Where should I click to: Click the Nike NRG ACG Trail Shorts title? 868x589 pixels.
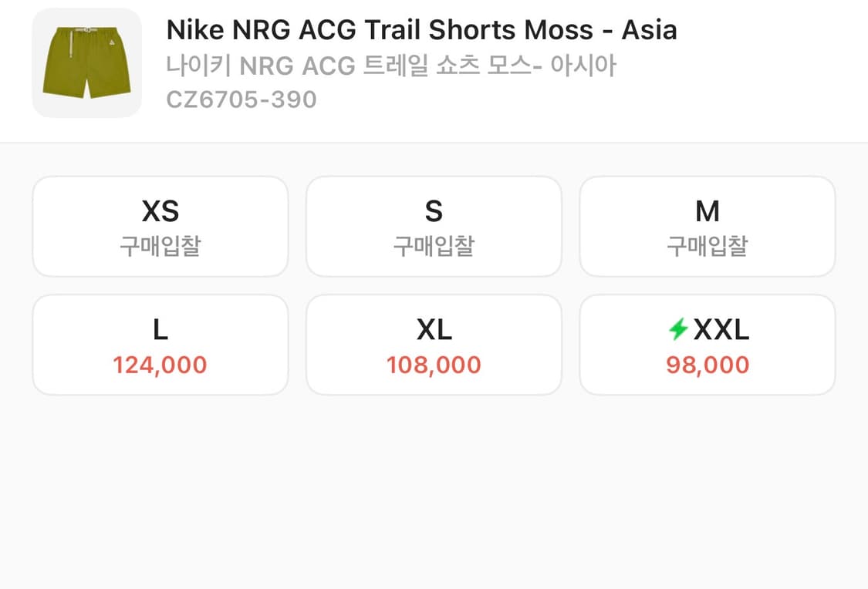421,31
